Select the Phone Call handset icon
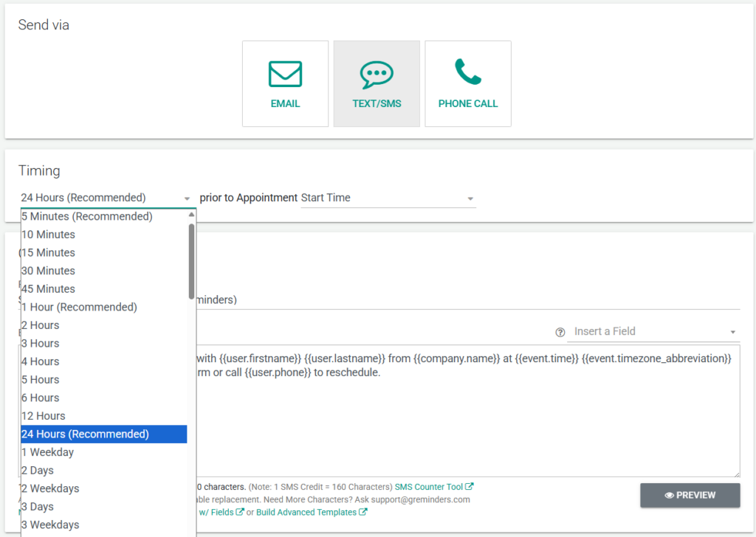This screenshot has height=537, width=756. [468, 72]
